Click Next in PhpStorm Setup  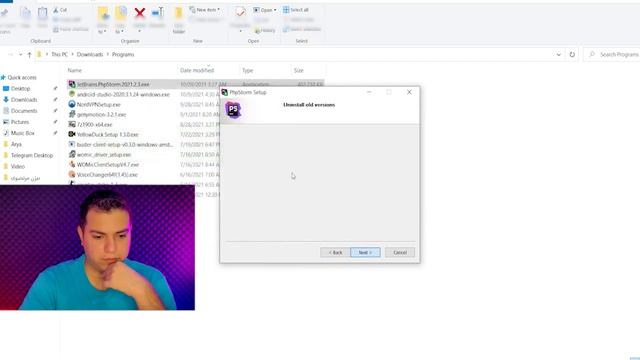(x=365, y=252)
